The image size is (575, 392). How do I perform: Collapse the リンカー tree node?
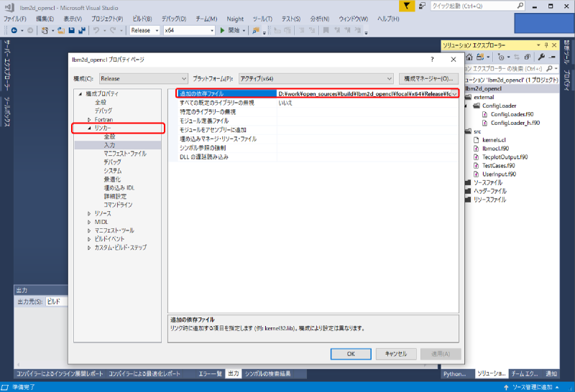tap(90, 128)
